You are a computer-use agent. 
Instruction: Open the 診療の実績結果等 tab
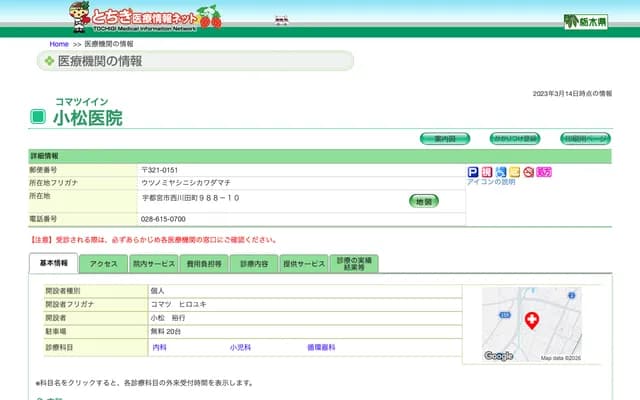[355, 264]
